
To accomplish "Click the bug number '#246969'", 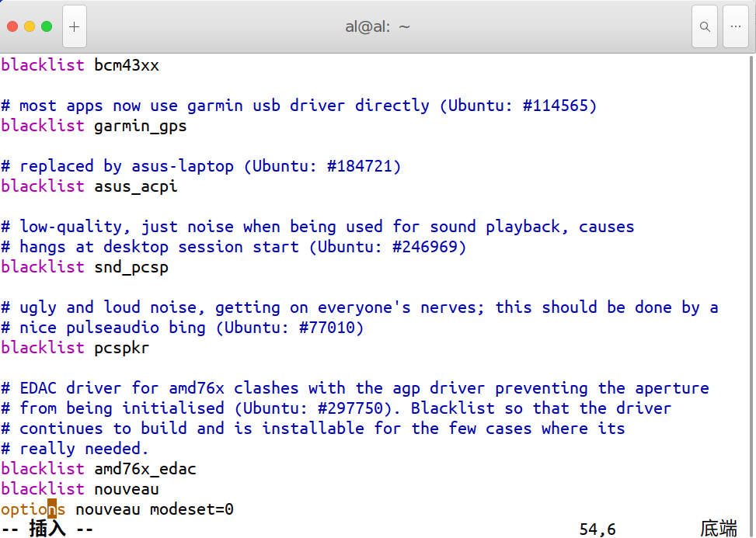I will click(x=425, y=247).
